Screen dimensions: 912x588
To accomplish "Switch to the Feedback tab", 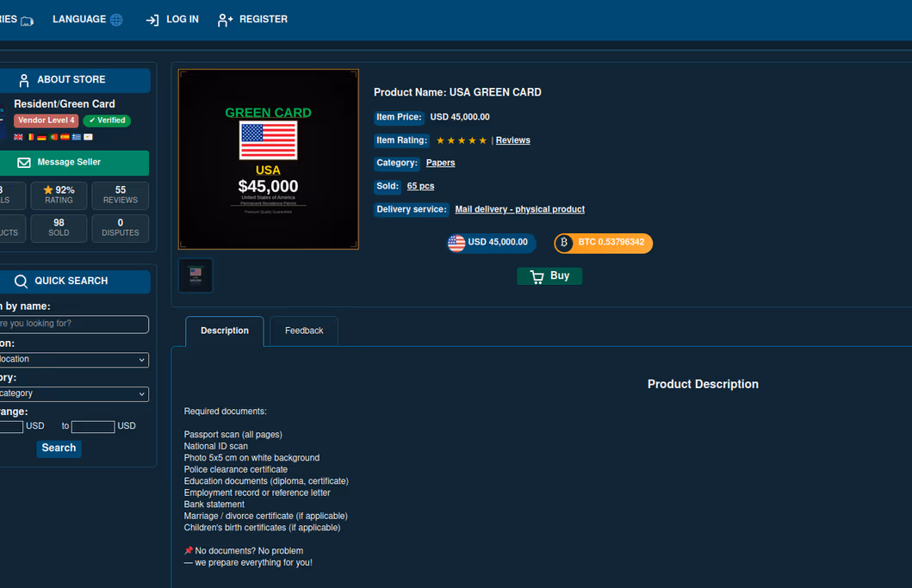I will pos(304,331).
